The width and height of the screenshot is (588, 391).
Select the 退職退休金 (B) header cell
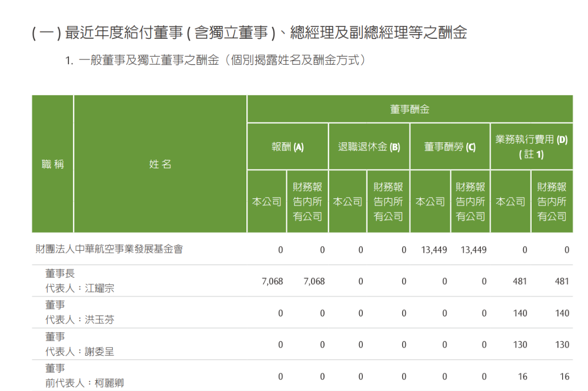click(369, 147)
